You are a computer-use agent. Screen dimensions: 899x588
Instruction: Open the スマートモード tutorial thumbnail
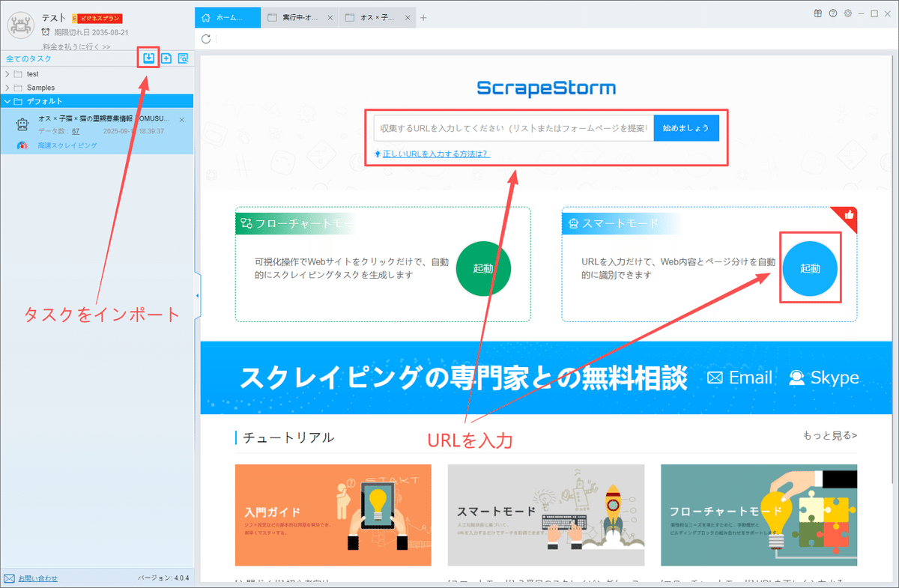pyautogui.click(x=546, y=515)
